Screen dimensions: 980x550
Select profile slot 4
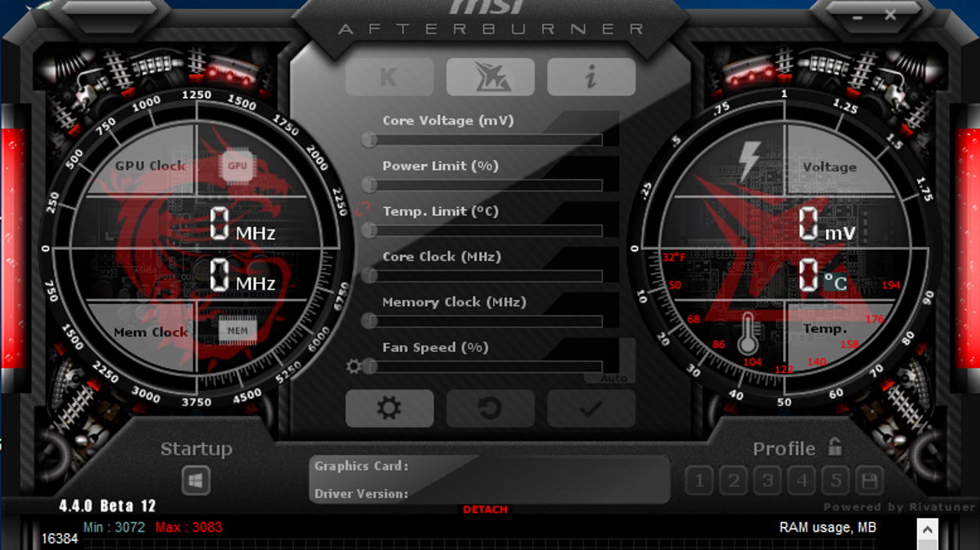(802, 481)
